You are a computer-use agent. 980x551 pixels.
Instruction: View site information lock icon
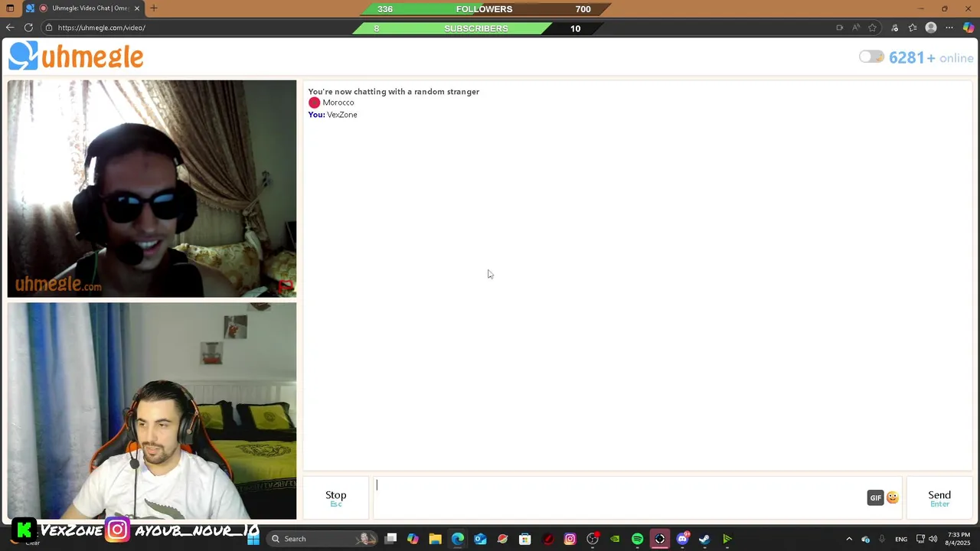pyautogui.click(x=48, y=28)
